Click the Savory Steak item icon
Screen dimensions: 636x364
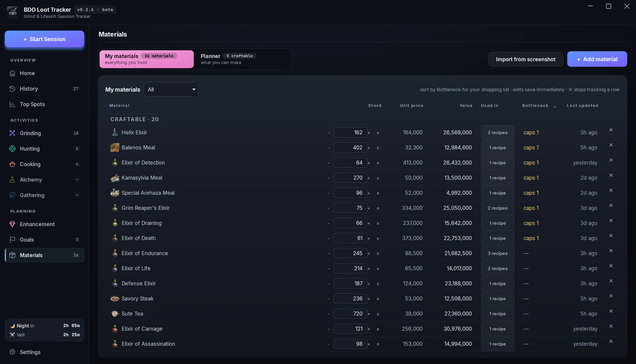point(115,299)
